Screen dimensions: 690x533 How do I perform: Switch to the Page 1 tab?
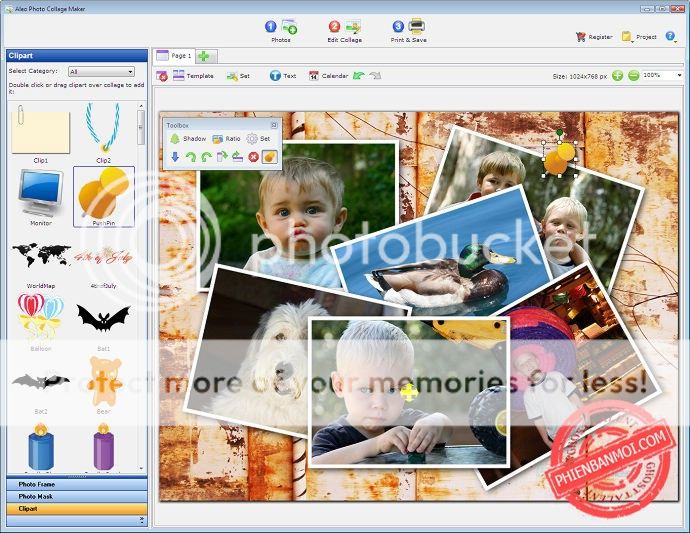coord(174,56)
